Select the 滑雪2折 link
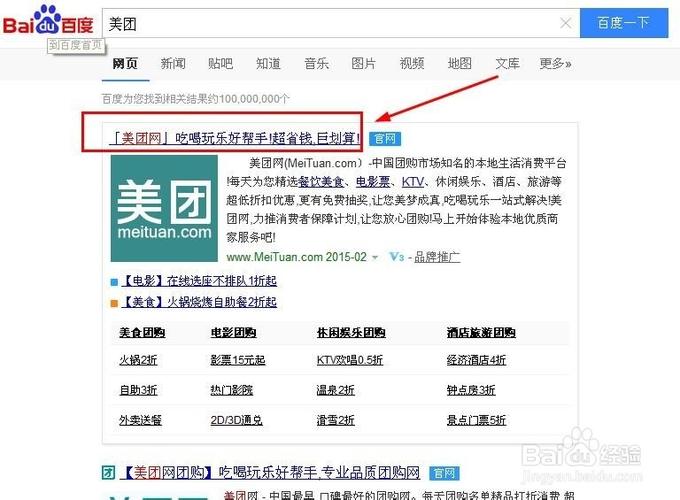Screen dimensions: 680x500 335,420
